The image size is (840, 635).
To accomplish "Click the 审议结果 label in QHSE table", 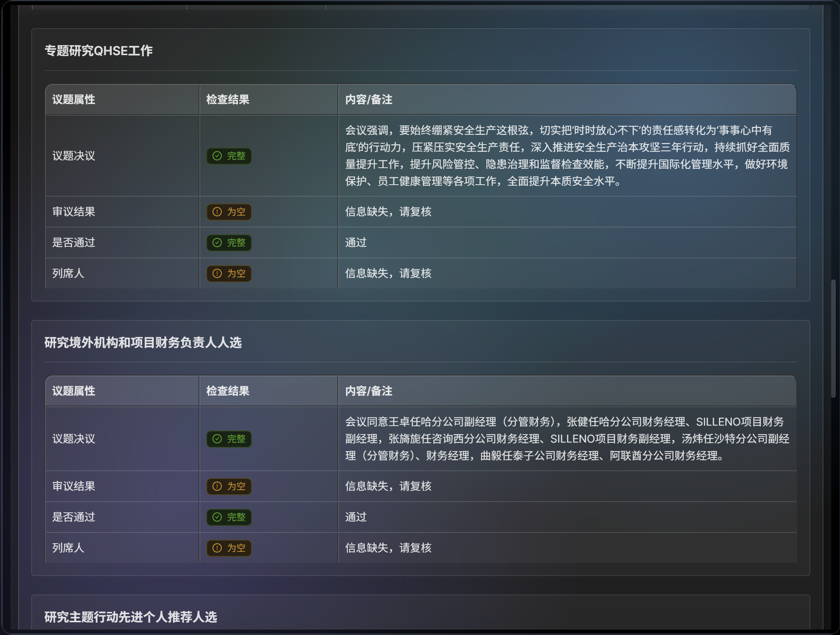I will (x=73, y=212).
